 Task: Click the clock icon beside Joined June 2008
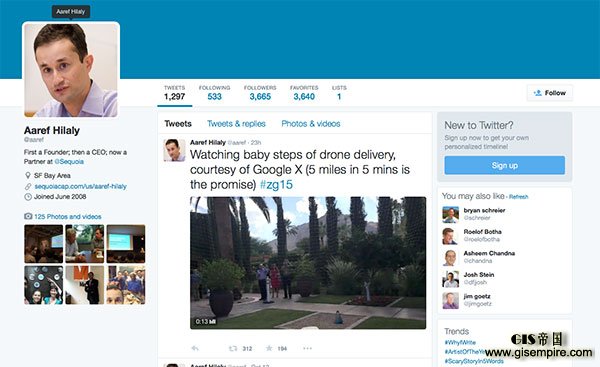28,197
